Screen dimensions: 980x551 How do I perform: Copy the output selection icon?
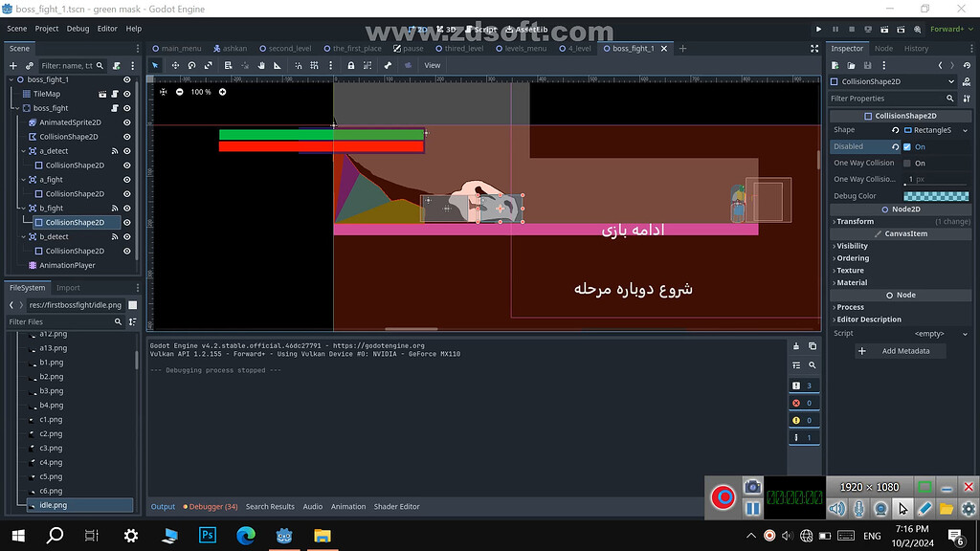(x=813, y=346)
